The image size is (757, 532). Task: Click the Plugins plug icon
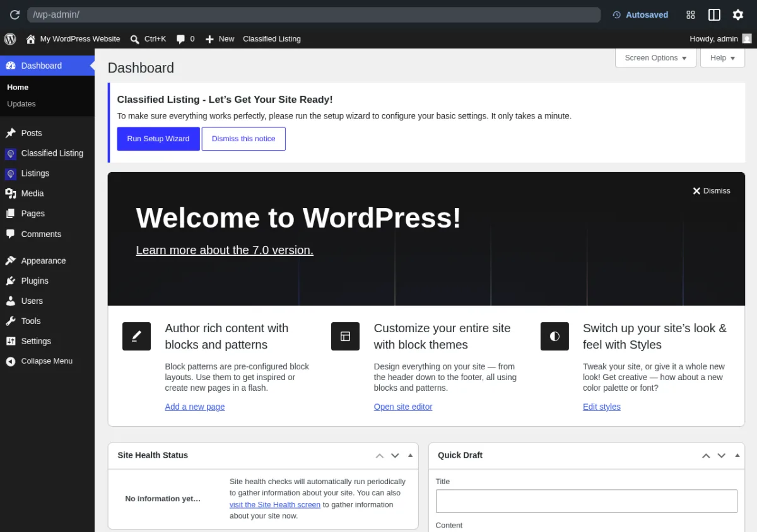click(11, 280)
